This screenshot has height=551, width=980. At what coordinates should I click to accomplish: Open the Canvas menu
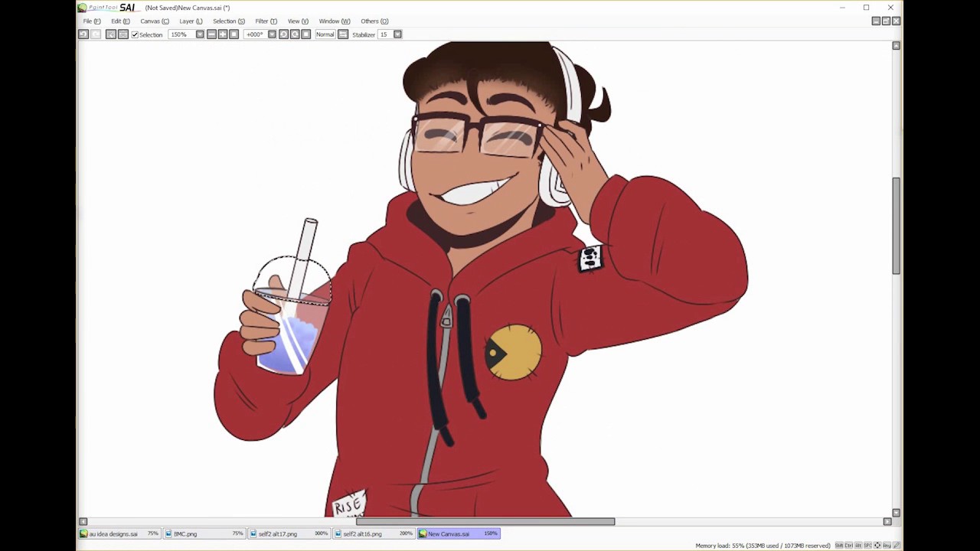[x=155, y=21]
